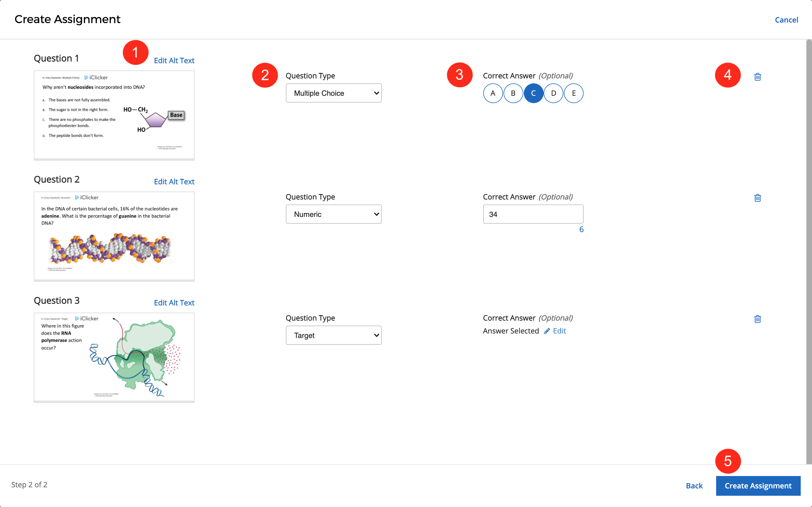This screenshot has height=507, width=812.
Task: Select answer choice E for Question 1
Action: (x=574, y=93)
